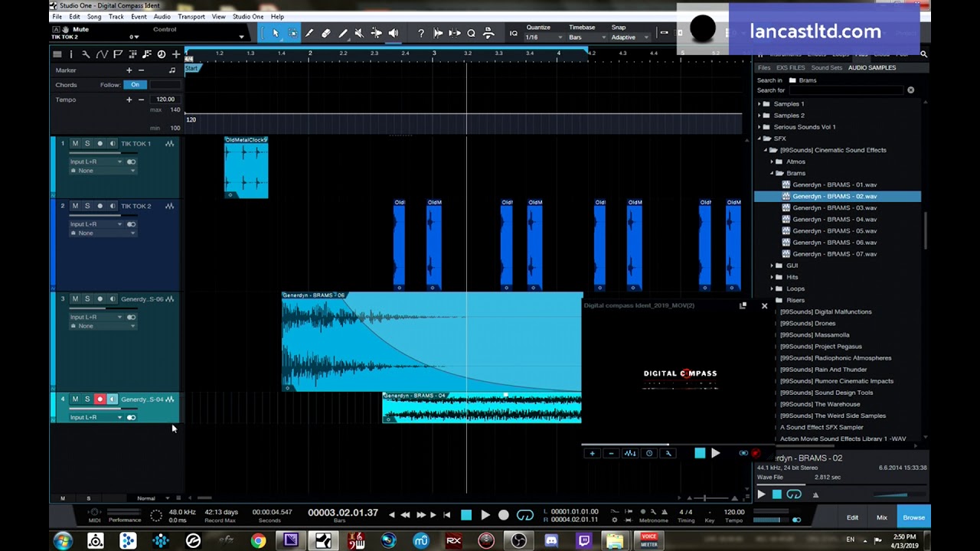980x551 pixels.
Task: Click the Play button in transport
Action: point(485,515)
